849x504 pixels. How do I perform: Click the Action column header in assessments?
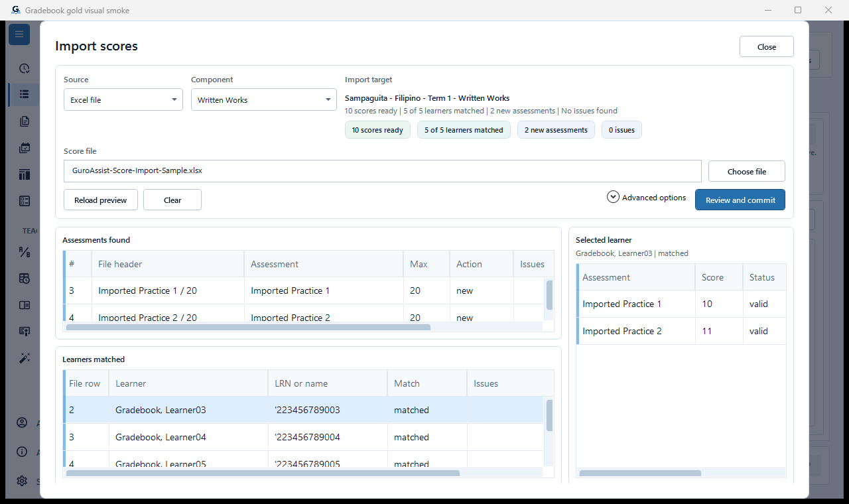pos(482,264)
